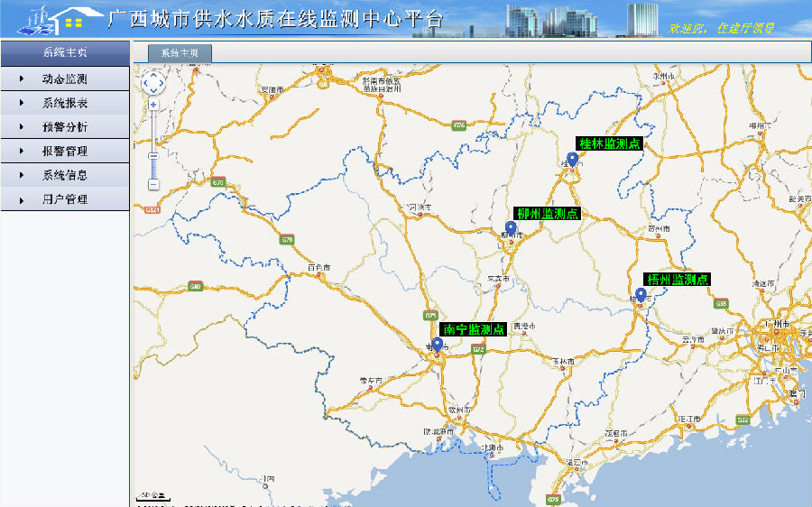The image size is (812, 507).
Task: Click the pan up arrow on map control
Action: (x=153, y=74)
